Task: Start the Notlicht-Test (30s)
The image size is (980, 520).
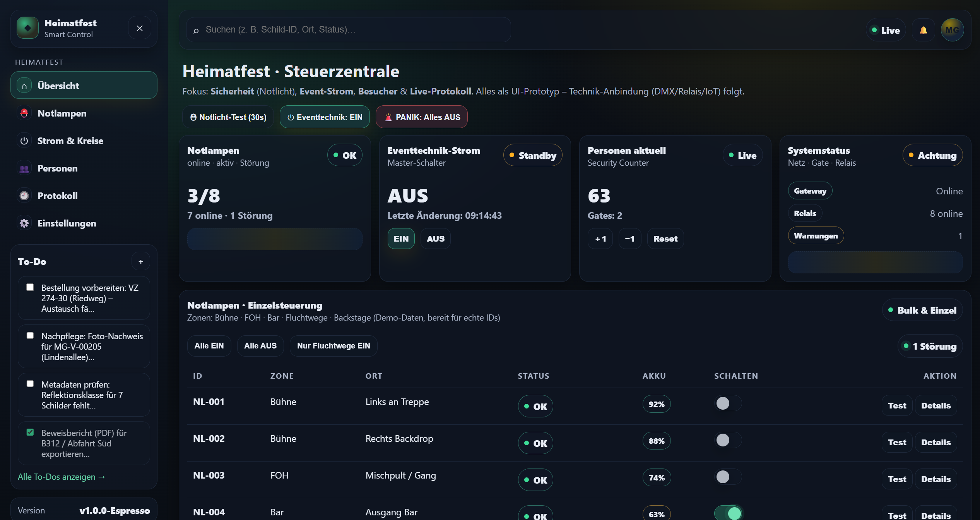Action: click(228, 117)
